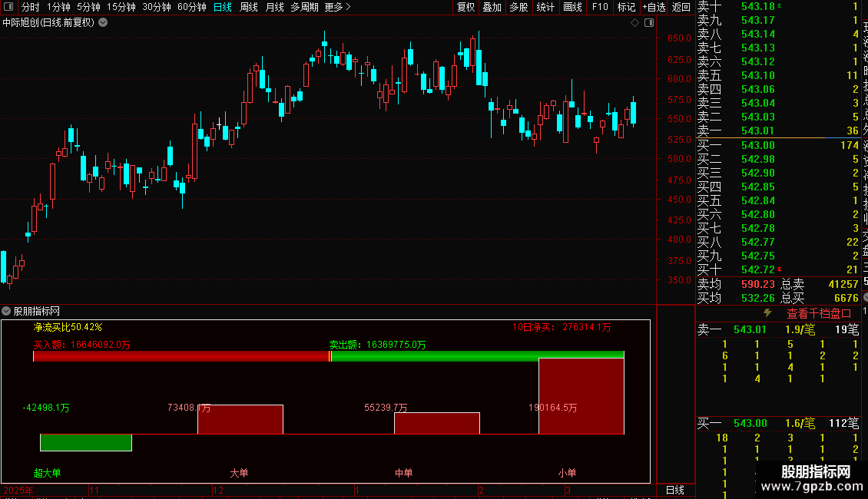Click down arrow beside 542.72 buy price
The height and width of the screenshot is (499, 868).
(780, 269)
